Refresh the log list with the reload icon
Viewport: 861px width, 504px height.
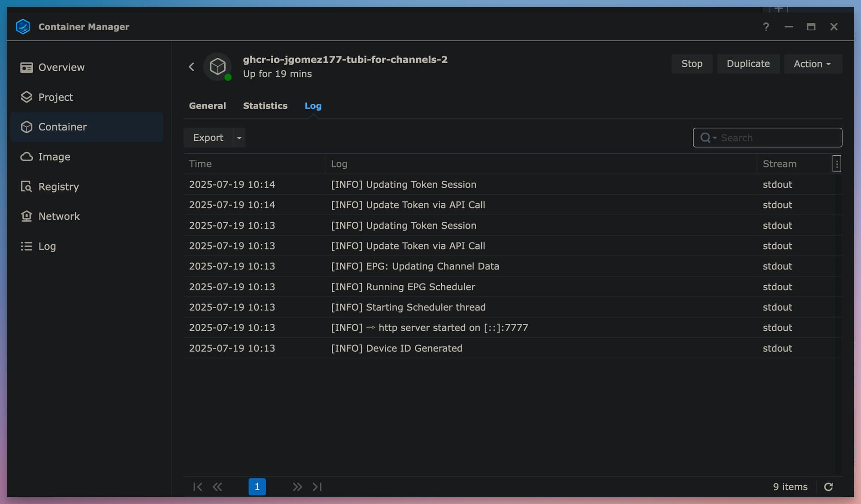click(x=828, y=487)
